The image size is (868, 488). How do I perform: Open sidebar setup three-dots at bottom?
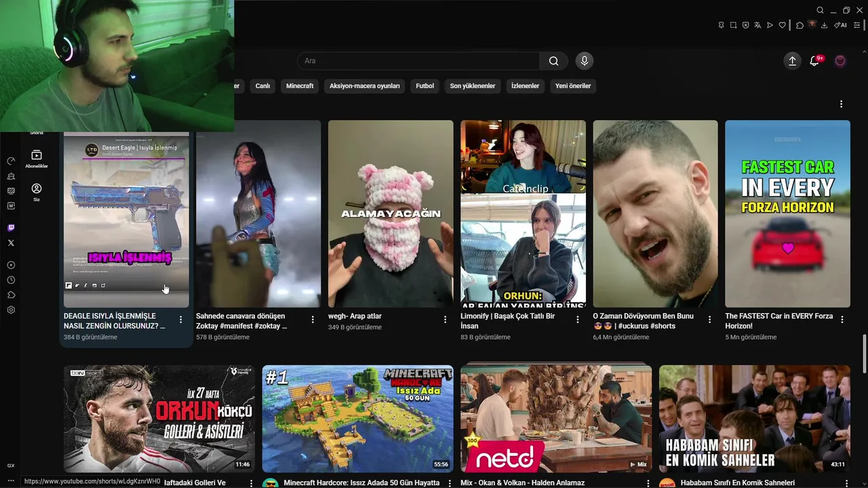[11, 481]
